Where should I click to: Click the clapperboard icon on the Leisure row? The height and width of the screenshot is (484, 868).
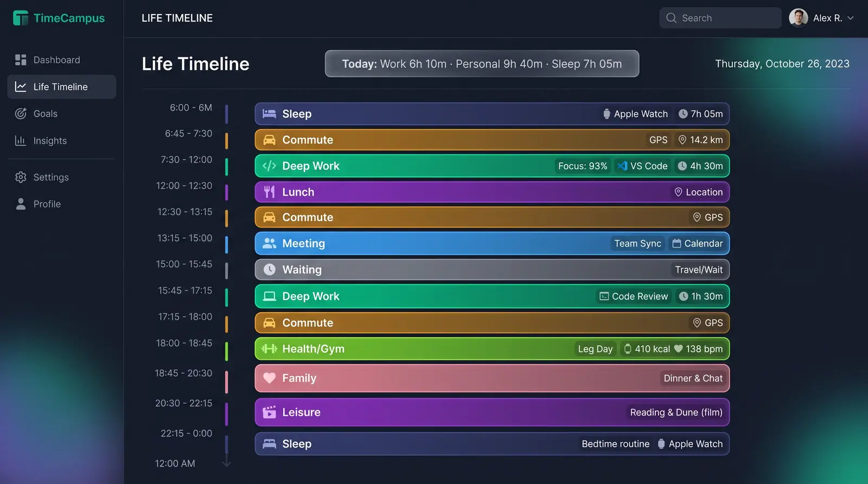click(x=269, y=412)
